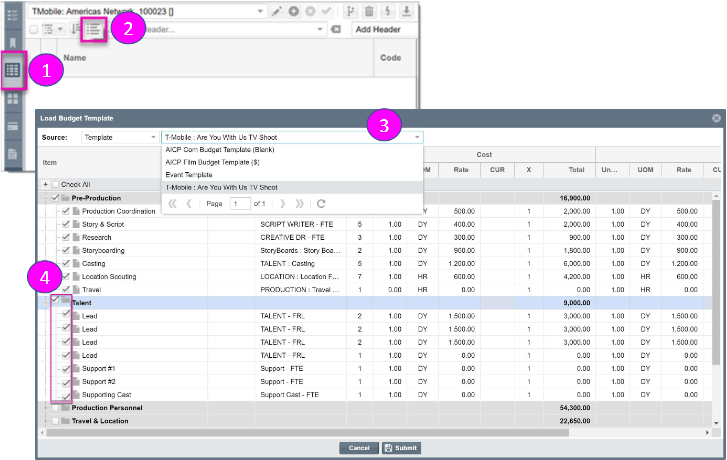Uncheck the Story & Script checkbox
The height and width of the screenshot is (460, 727).
[66, 224]
